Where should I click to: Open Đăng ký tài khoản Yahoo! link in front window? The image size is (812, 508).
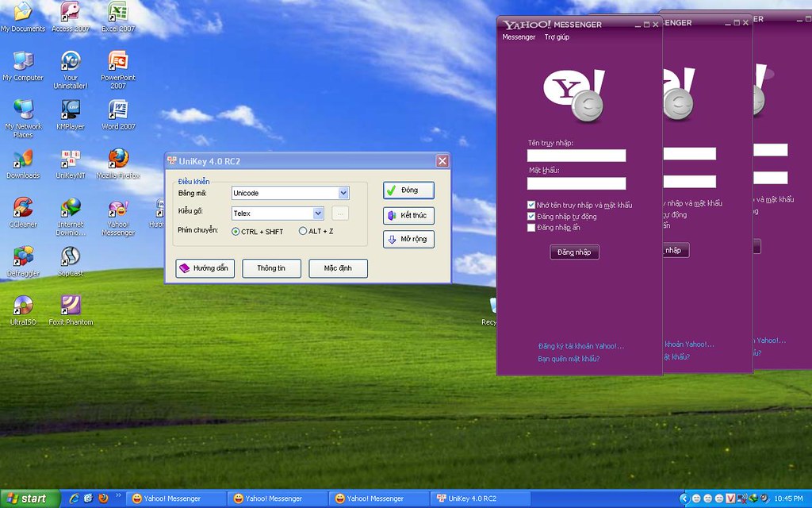(581, 346)
